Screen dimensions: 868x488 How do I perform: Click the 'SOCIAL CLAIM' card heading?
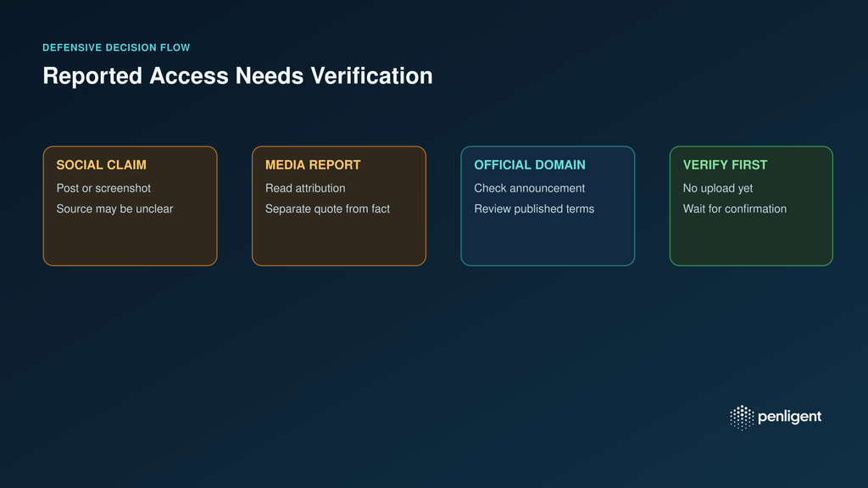point(102,165)
